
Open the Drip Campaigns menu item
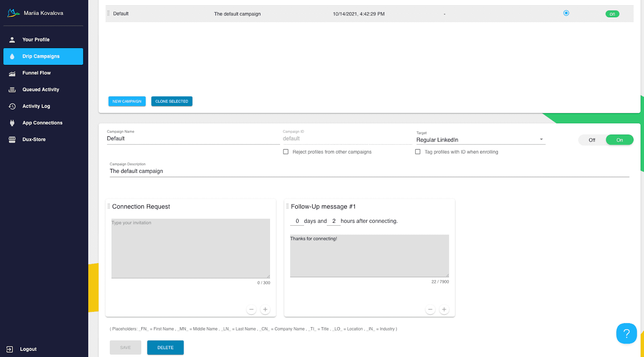pyautogui.click(x=43, y=56)
